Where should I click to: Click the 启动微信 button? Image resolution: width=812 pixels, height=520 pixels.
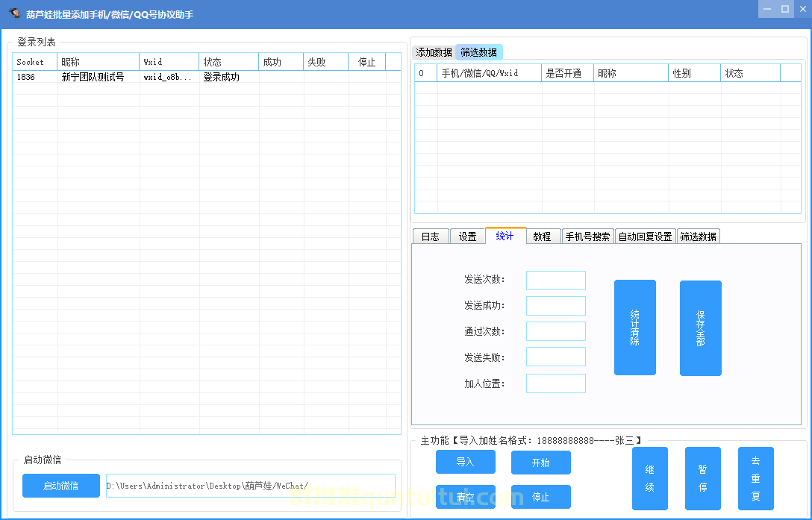coord(61,486)
